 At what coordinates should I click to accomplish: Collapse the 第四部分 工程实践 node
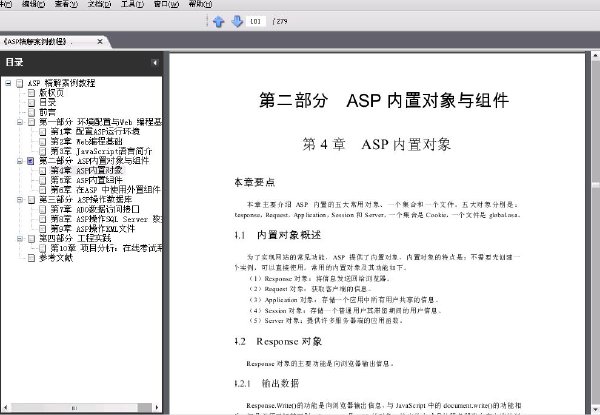click(x=20, y=239)
